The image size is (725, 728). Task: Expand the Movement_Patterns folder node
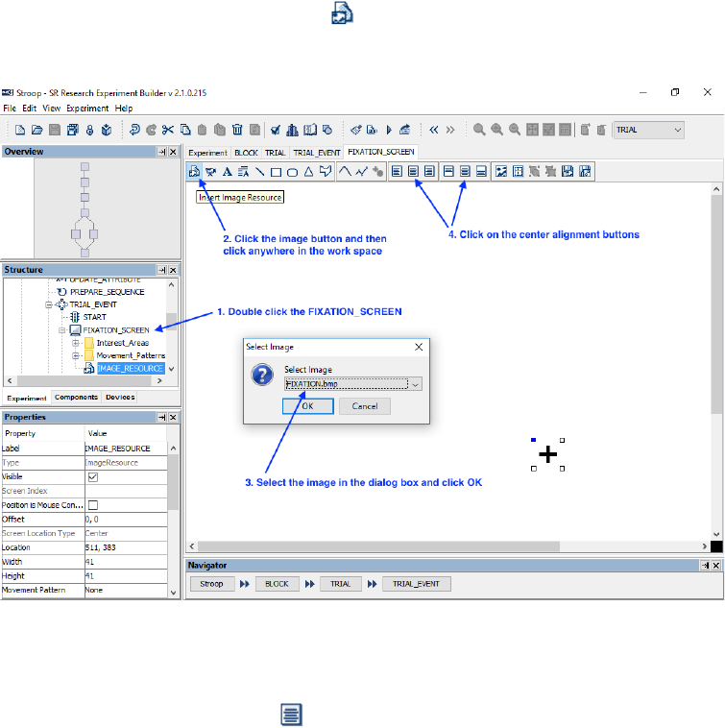tap(75, 355)
